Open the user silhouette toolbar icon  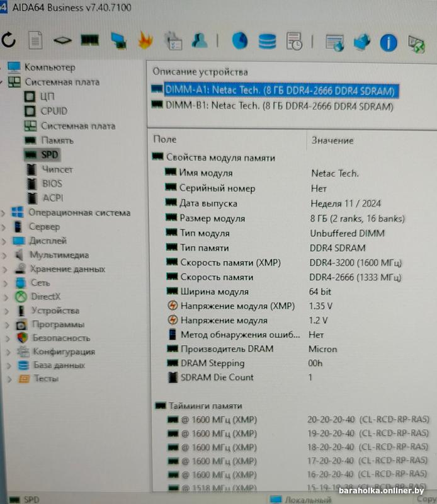coord(200,41)
